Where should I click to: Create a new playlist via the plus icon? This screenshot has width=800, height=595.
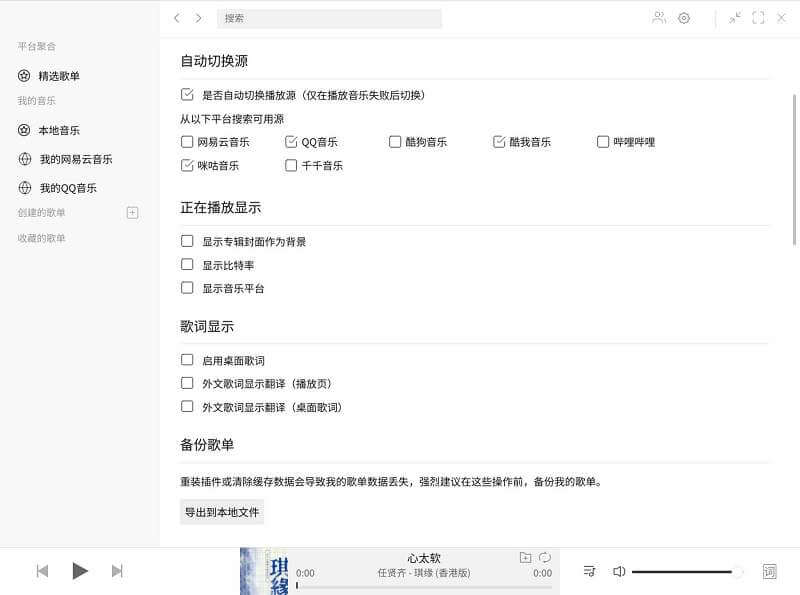(132, 212)
